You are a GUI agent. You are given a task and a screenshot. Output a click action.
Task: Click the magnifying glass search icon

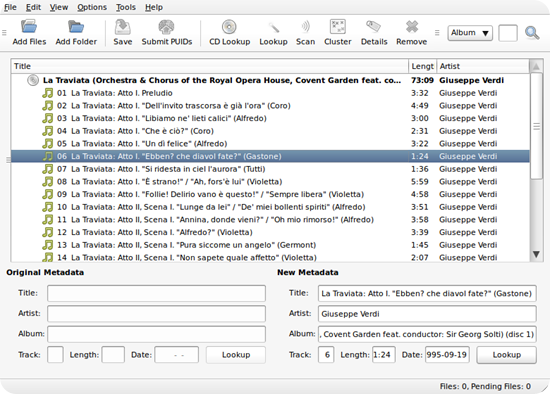tap(532, 33)
